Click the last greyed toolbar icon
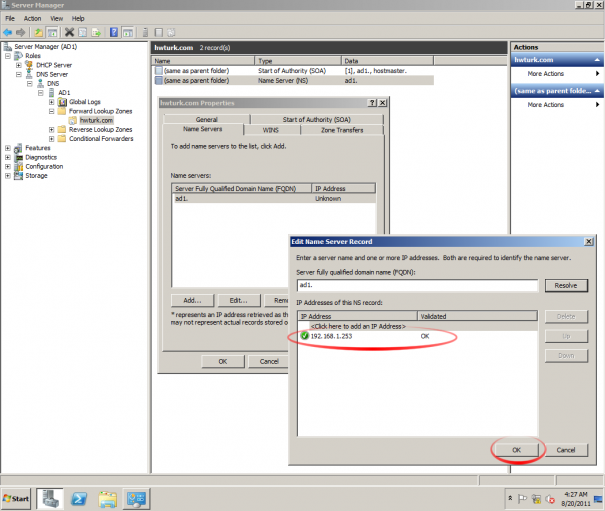 coord(171,32)
